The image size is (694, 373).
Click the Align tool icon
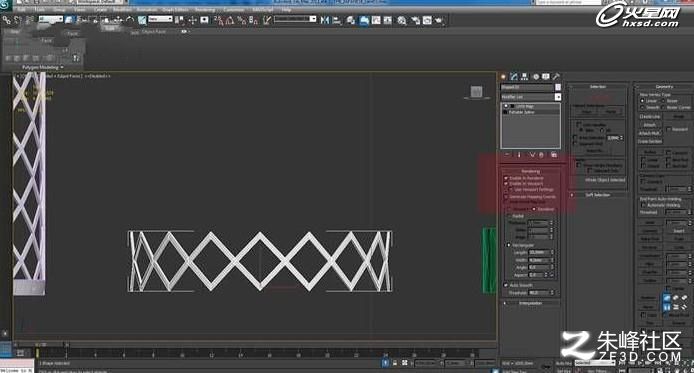coord(336,20)
